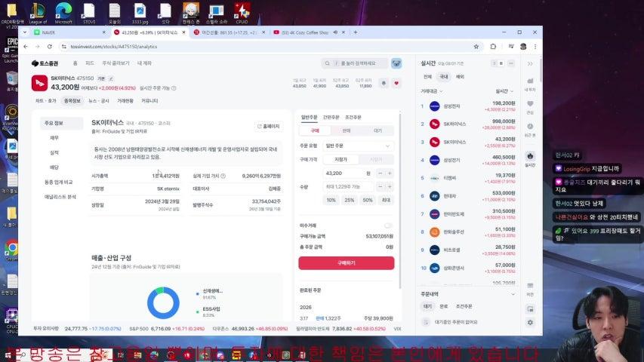This screenshot has height=362, width=644.
Task: Click the info icon next to 실시간 주문 가능
Action: coord(174,88)
